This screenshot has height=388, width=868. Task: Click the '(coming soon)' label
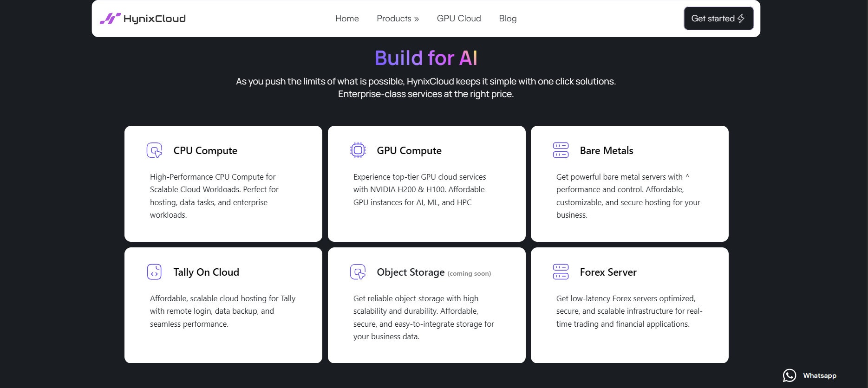[x=469, y=274]
